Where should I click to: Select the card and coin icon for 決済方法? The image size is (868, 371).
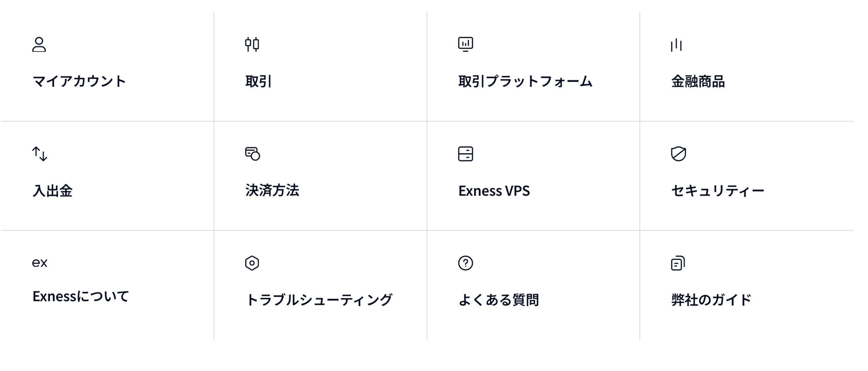253,154
